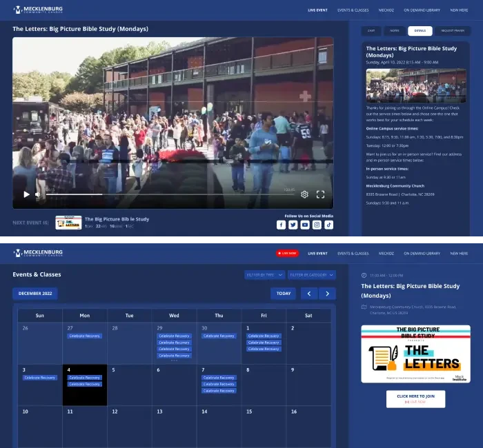Open the next event The Letters thumbnail
Image resolution: width=483 pixels, height=448 pixels.
(x=68, y=223)
